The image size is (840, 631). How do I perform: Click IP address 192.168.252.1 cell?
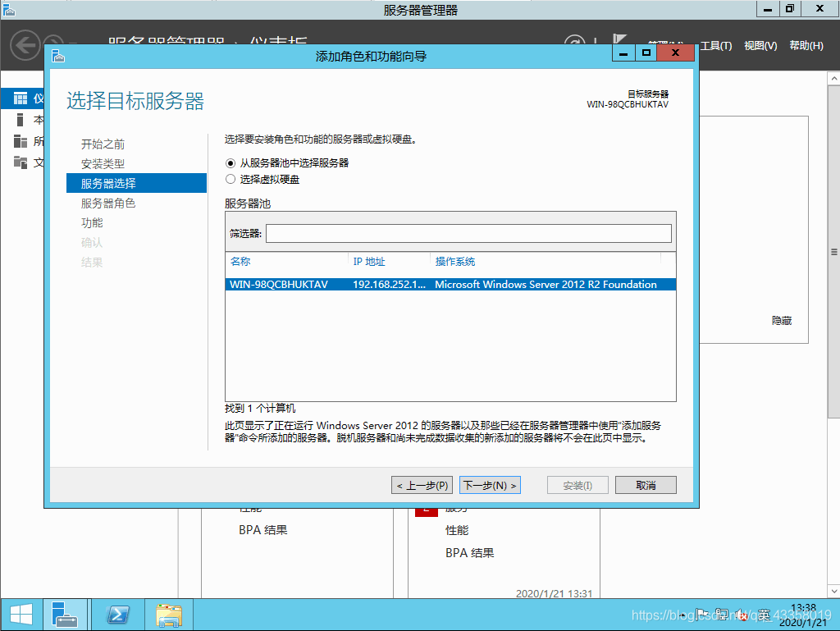coord(389,285)
